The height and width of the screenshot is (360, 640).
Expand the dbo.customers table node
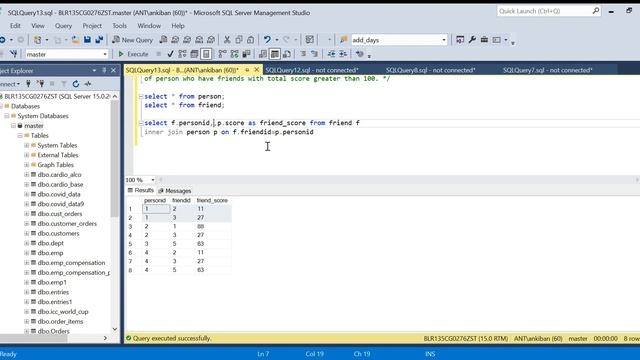(x=27, y=233)
